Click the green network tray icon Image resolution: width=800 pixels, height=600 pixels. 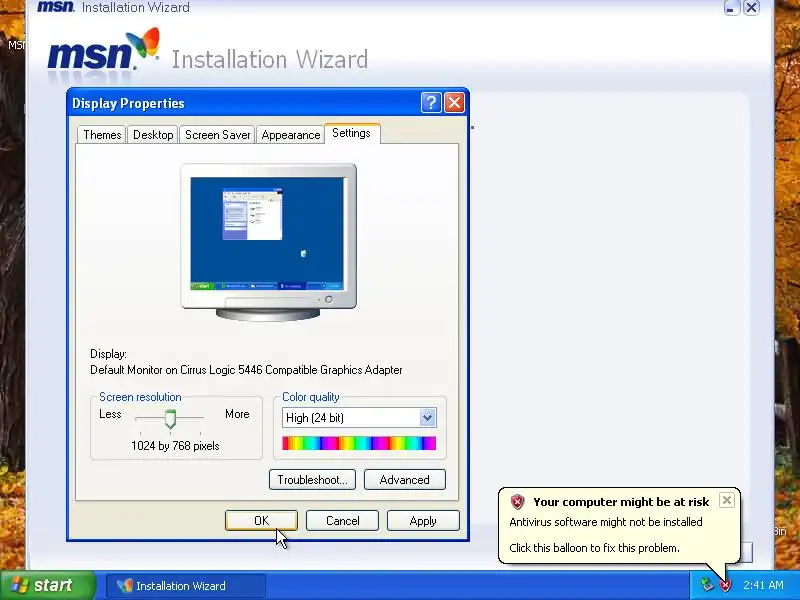click(707, 585)
